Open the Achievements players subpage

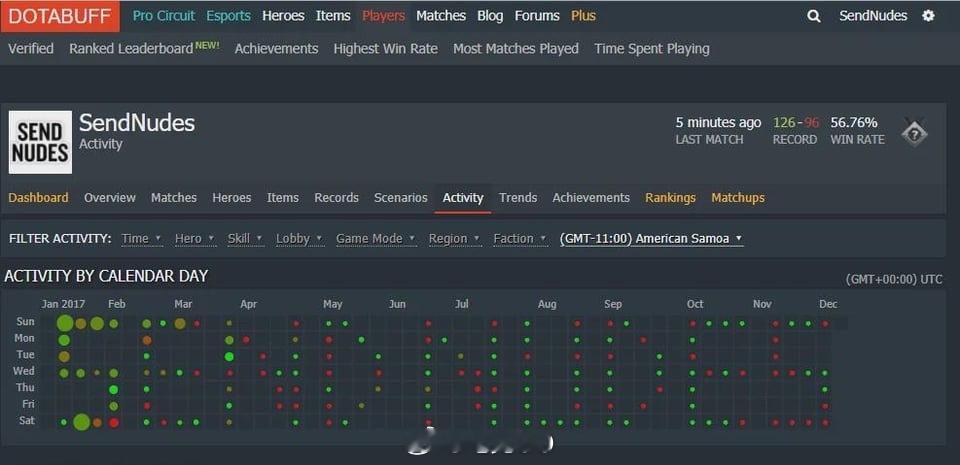click(x=276, y=48)
